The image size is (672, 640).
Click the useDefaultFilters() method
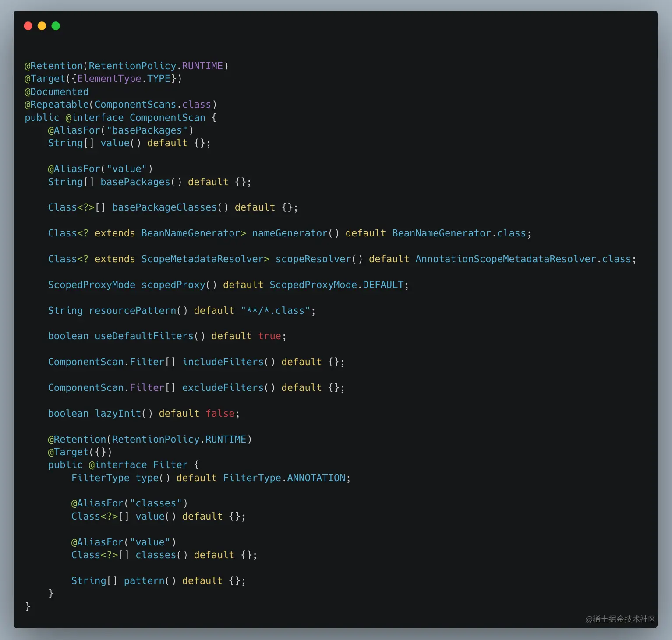150,336
